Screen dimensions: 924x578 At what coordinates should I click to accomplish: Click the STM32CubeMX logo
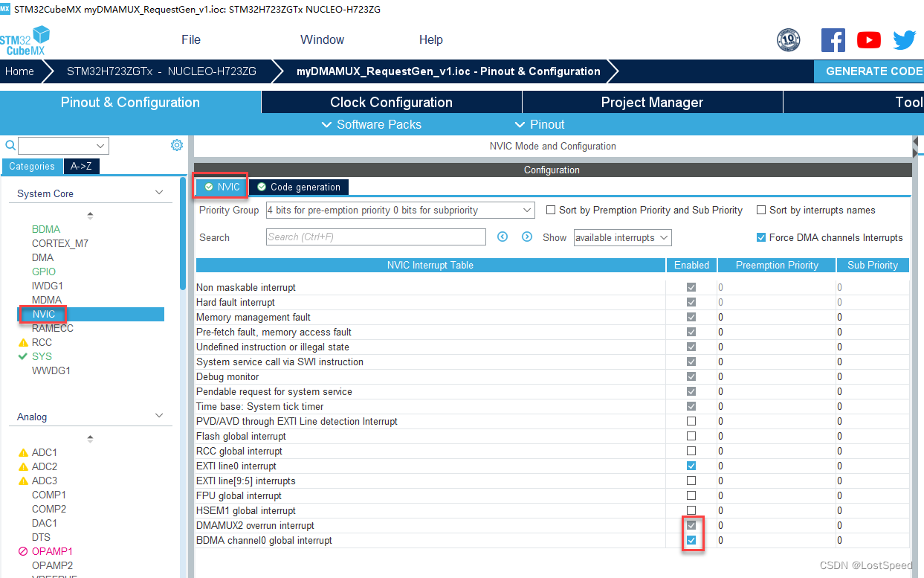coord(25,40)
